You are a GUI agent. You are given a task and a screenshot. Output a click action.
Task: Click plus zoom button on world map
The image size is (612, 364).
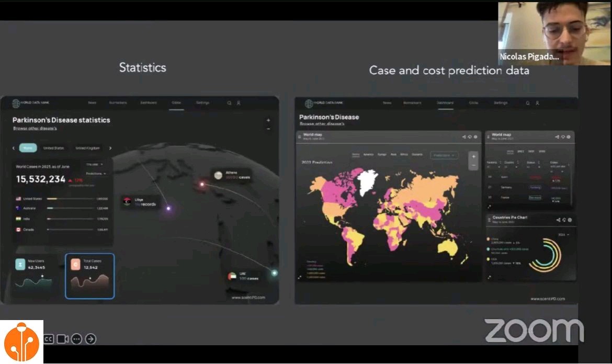[x=473, y=157]
